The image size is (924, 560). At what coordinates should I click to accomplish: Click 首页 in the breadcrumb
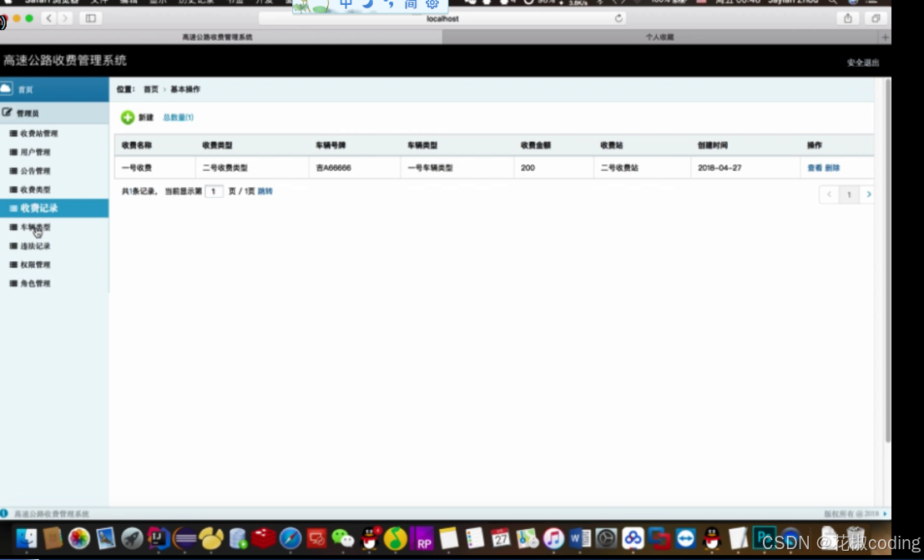pyautogui.click(x=151, y=89)
